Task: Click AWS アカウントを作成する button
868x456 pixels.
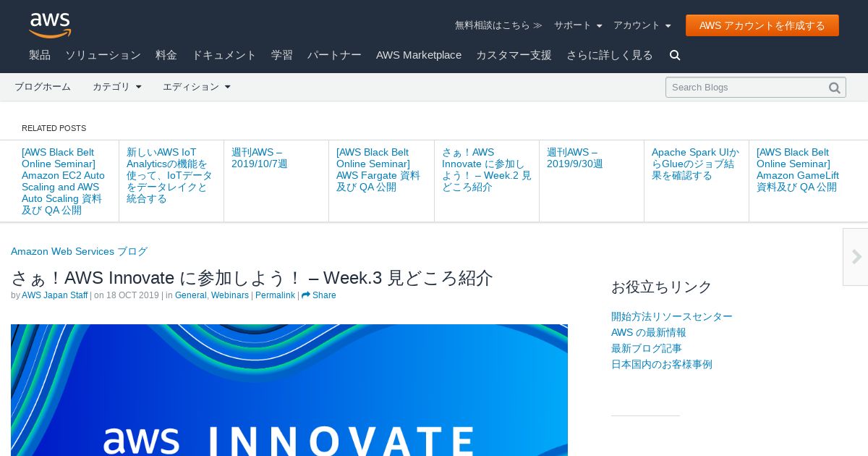Action: 762,25
